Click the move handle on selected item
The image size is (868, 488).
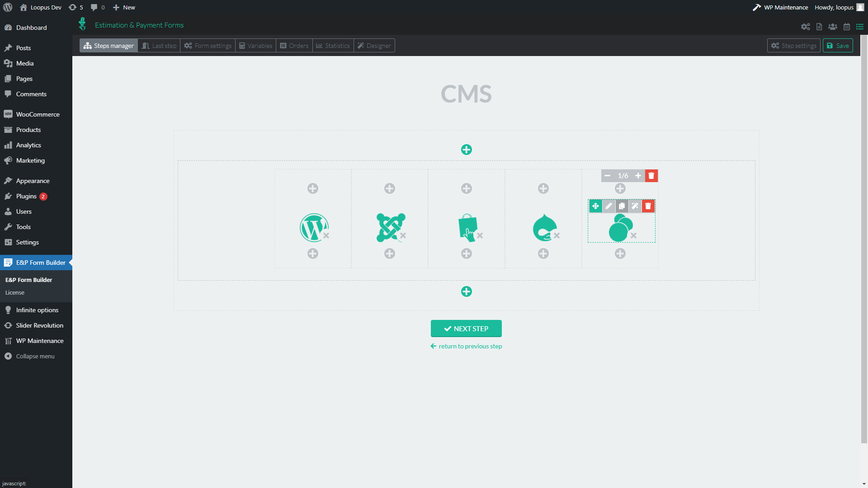click(595, 206)
